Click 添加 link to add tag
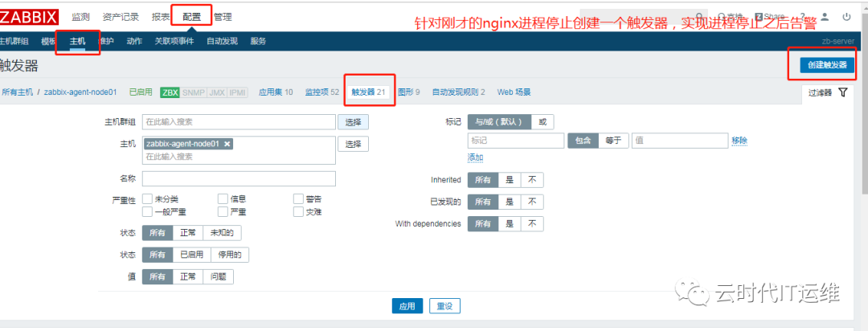The image size is (868, 331). coord(476,157)
